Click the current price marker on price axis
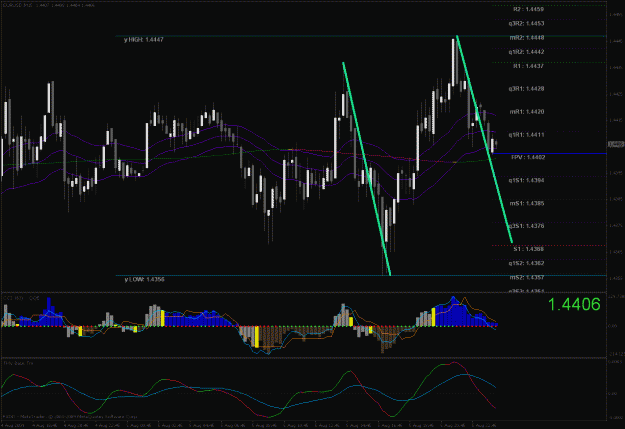The image size is (625, 429). pyautogui.click(x=616, y=144)
